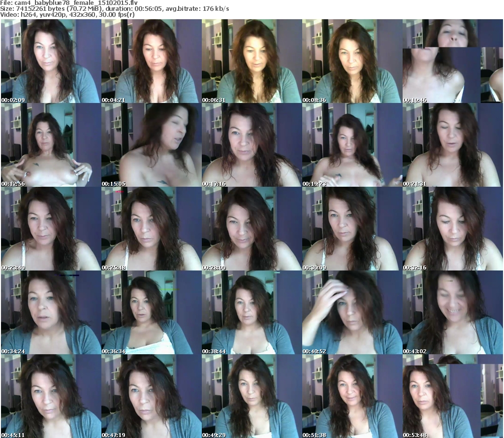Viewport: 504px width, 438px height.
Task: Open the thumbnail marked 00:15:05
Action: [152, 145]
